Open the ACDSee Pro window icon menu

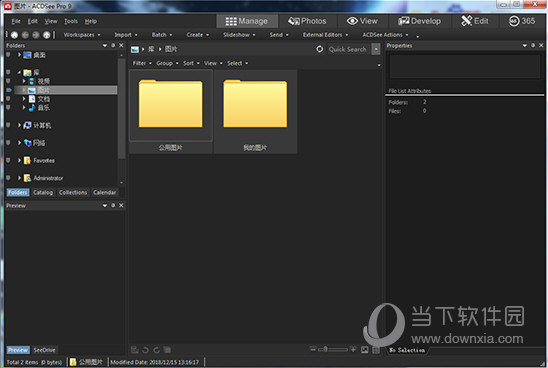8,6
